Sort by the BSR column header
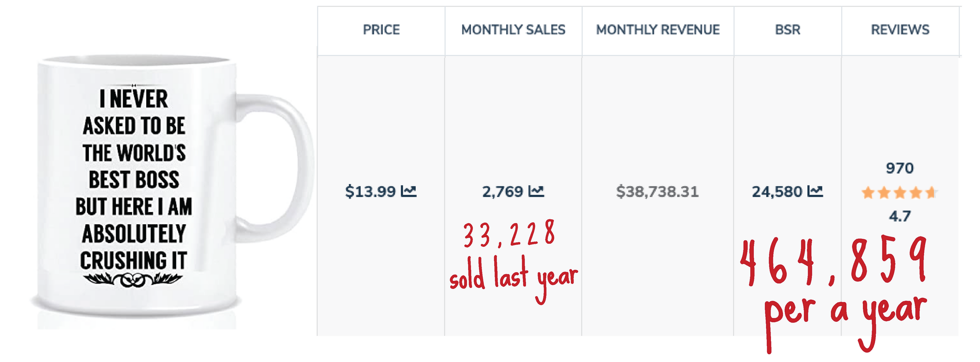This screenshot has height=362, width=980. (787, 29)
